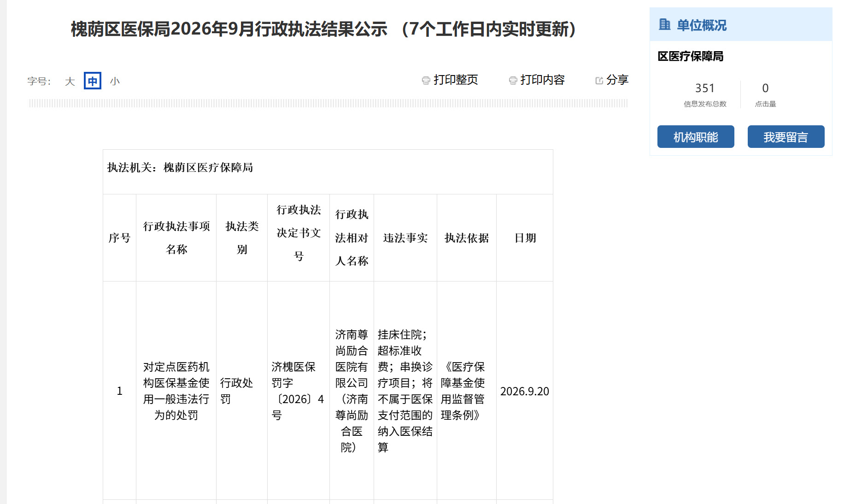This screenshot has width=856, height=504.
Task: Select the medium font size 中
Action: (93, 81)
